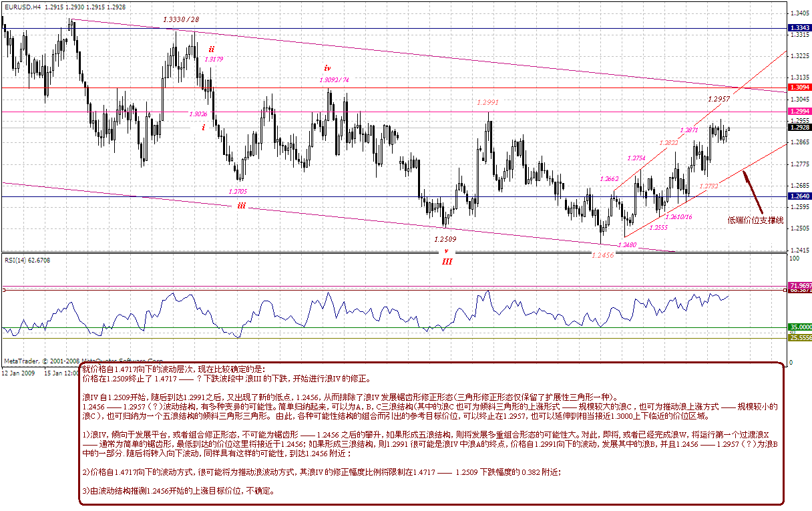Select the '1.2456' low price label
The image size is (812, 511).
(x=603, y=255)
